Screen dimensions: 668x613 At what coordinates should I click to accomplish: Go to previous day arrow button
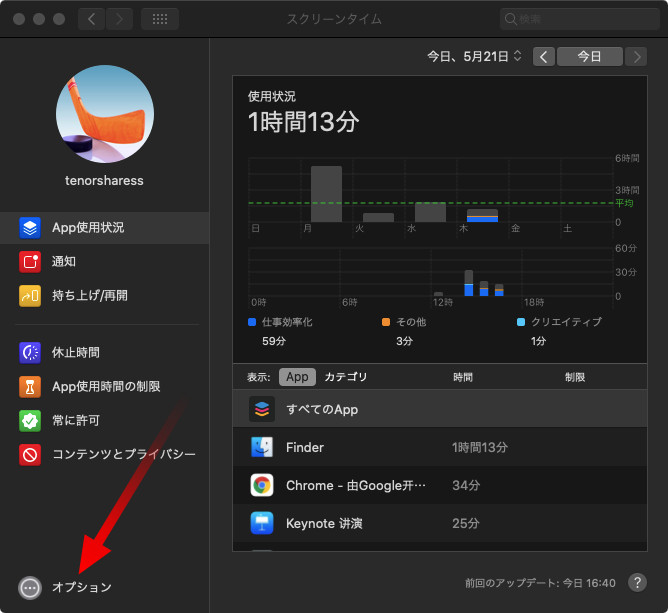pyautogui.click(x=544, y=57)
